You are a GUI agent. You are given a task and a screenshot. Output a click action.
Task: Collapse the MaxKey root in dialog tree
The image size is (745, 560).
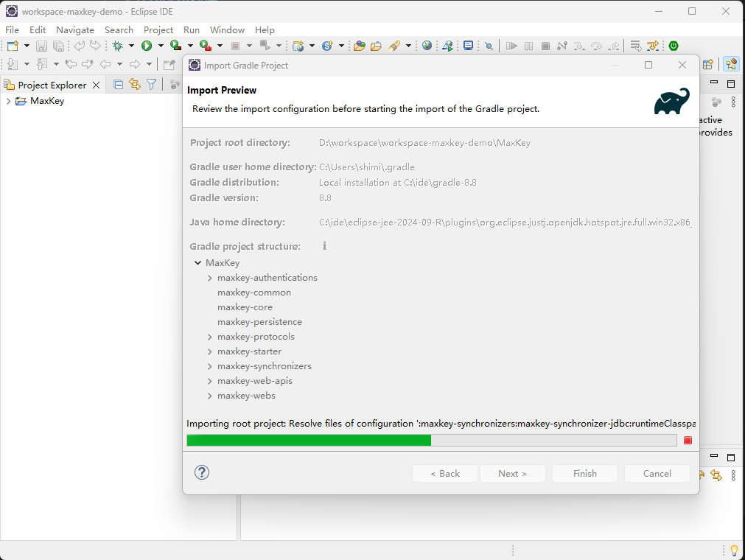(197, 262)
